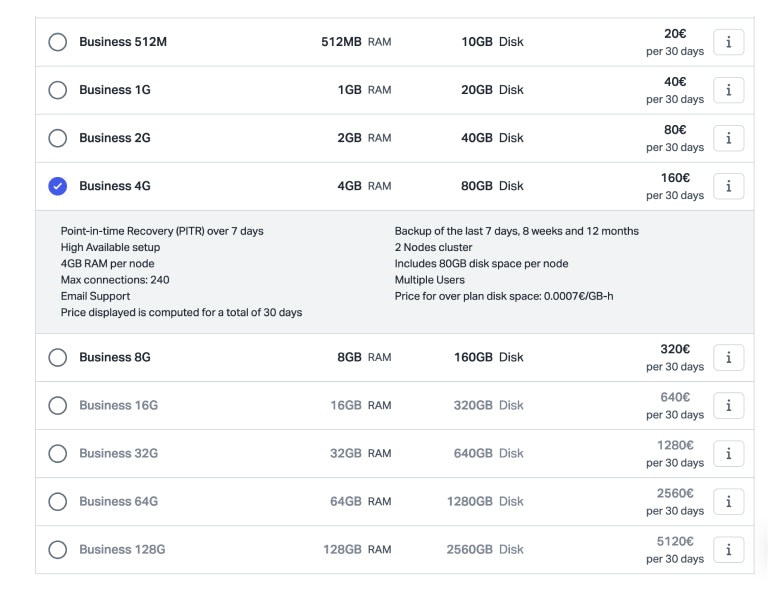Select the Business 16G radio button

[58, 405]
